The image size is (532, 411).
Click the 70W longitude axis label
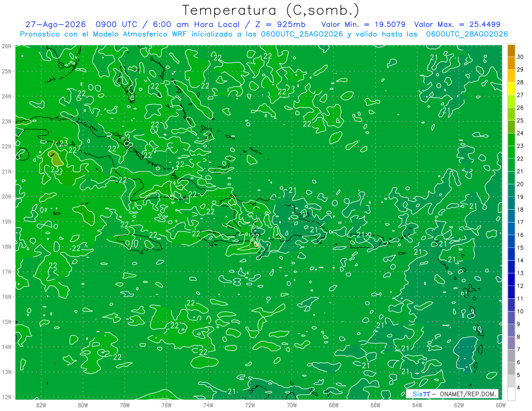click(292, 405)
